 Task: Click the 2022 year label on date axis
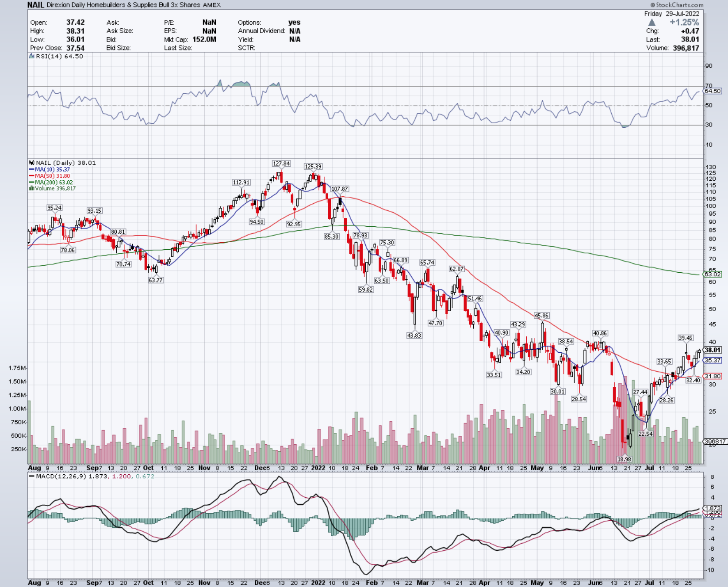coord(318,468)
